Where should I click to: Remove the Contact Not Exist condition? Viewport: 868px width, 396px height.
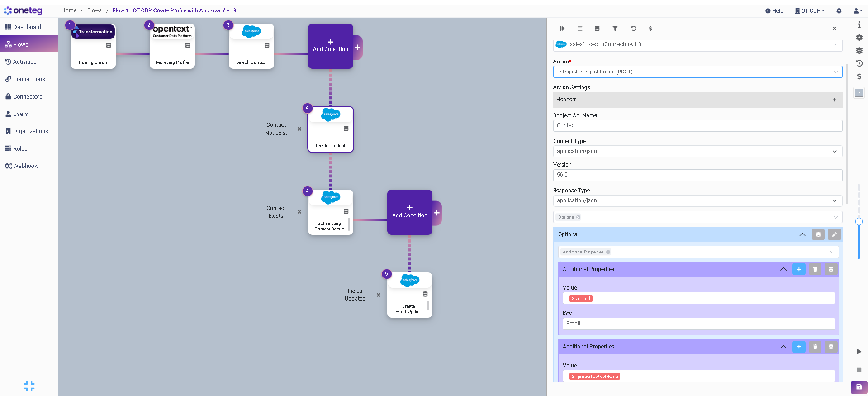point(299,129)
